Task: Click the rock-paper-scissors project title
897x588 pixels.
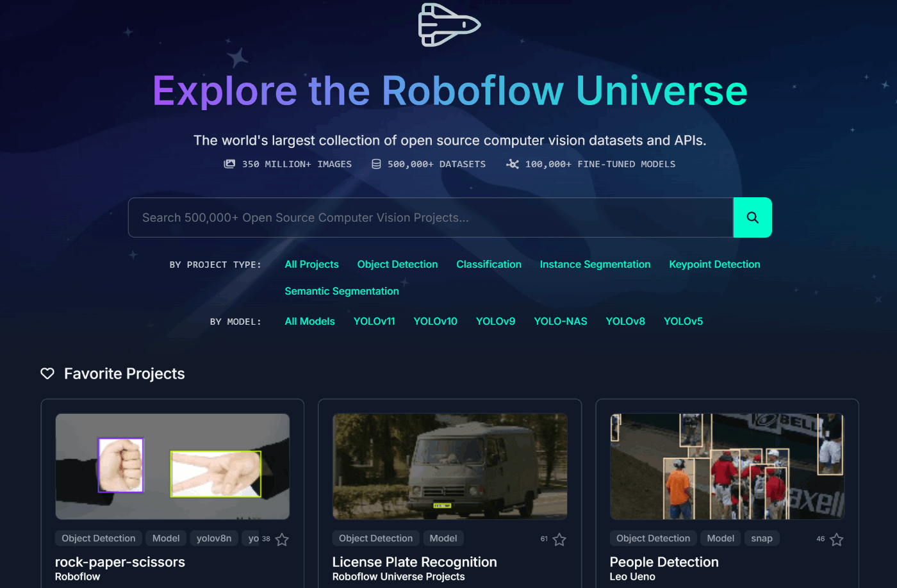Action: (120, 562)
